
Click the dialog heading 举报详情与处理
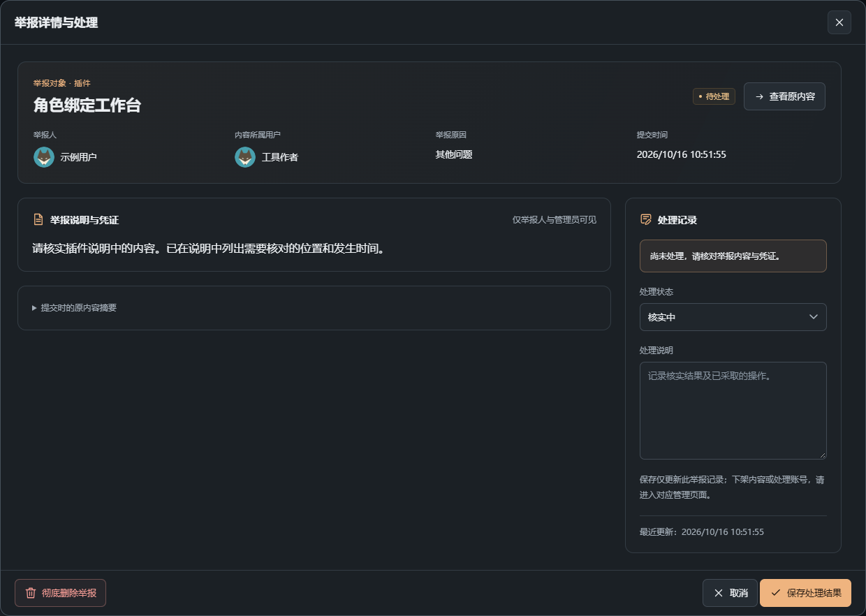coord(56,22)
